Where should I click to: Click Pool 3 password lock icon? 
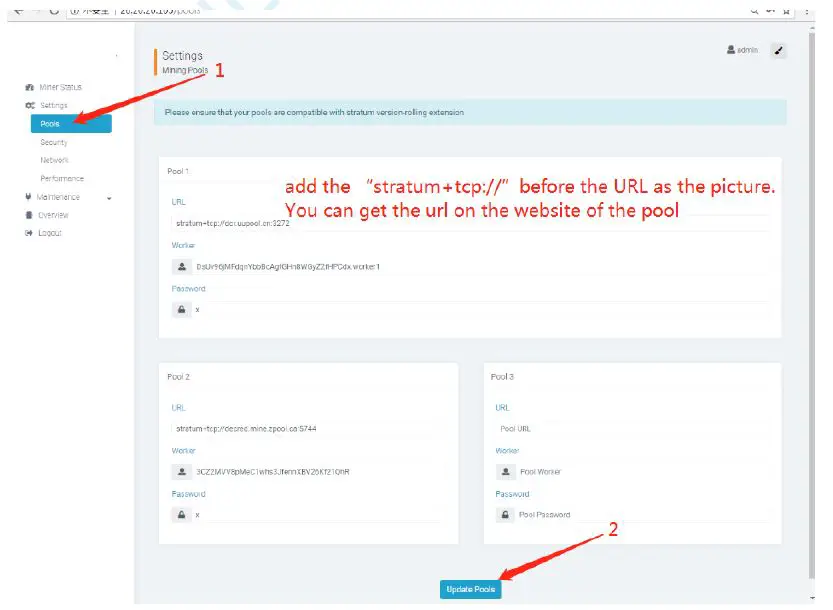click(x=506, y=515)
